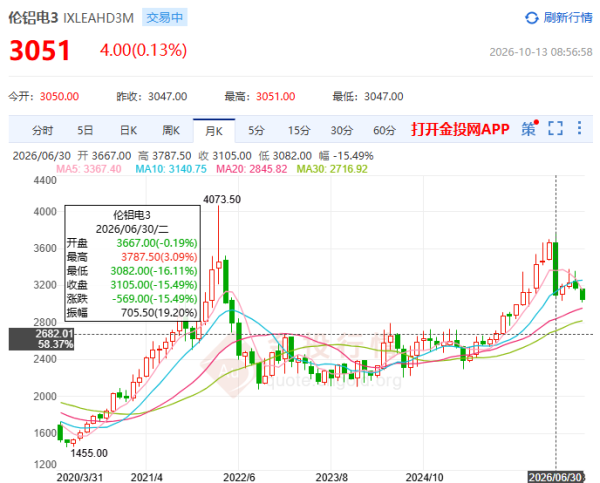Select the 日K daily candlestick tab
This screenshot has width=600, height=483.
[x=128, y=131]
